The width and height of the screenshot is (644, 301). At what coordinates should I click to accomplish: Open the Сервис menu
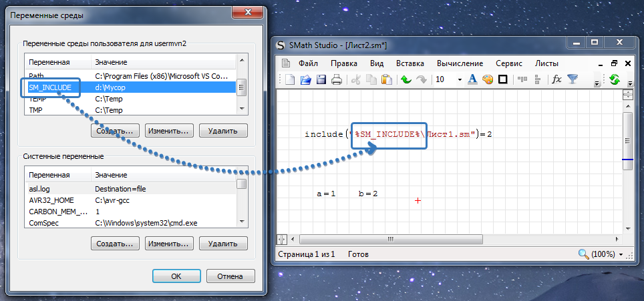click(x=509, y=63)
